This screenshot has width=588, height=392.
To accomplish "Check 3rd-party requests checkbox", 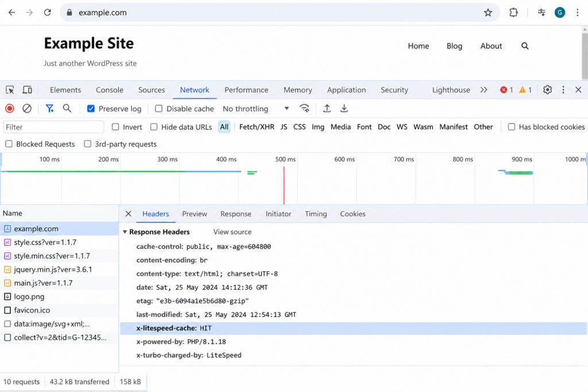I will 88,144.
